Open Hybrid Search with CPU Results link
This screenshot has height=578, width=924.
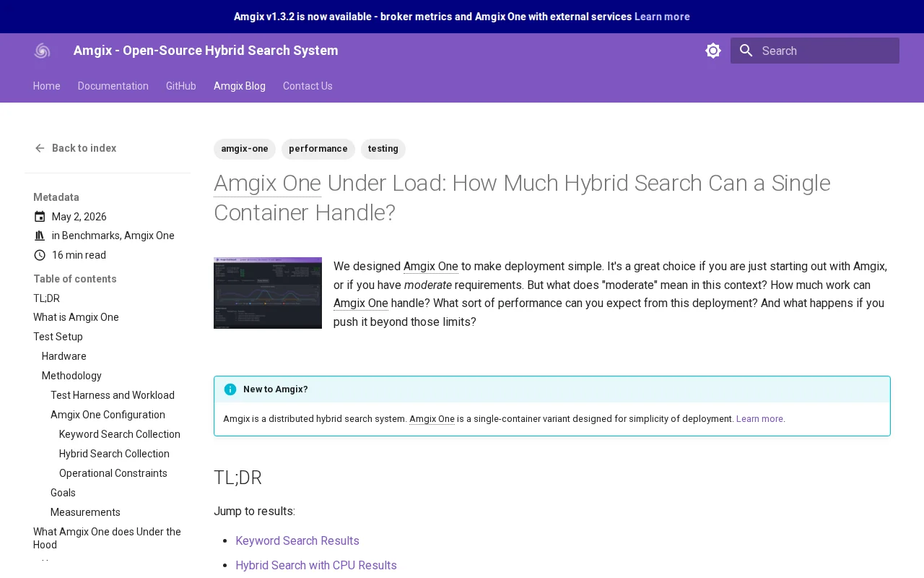316,566
